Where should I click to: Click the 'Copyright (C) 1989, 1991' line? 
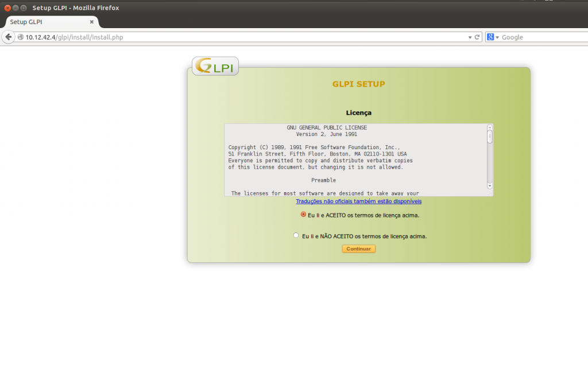point(314,147)
